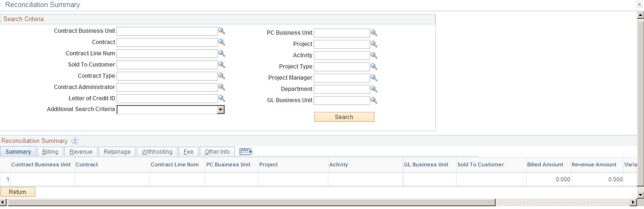Image resolution: width=644 pixels, height=209 pixels.
Task: Open GL Business Unit lookup icon
Action: pyautogui.click(x=374, y=100)
